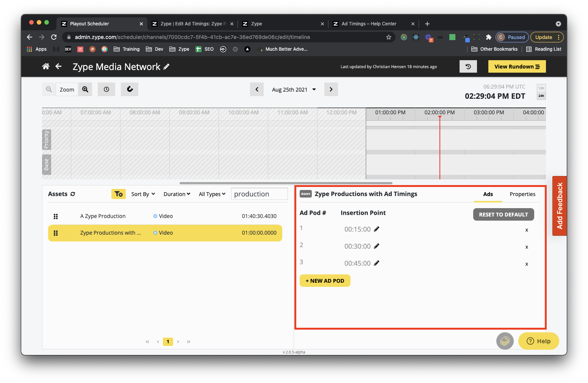588x383 pixels.
Task: Click the red current-time marker on the timeline
Action: (440, 148)
